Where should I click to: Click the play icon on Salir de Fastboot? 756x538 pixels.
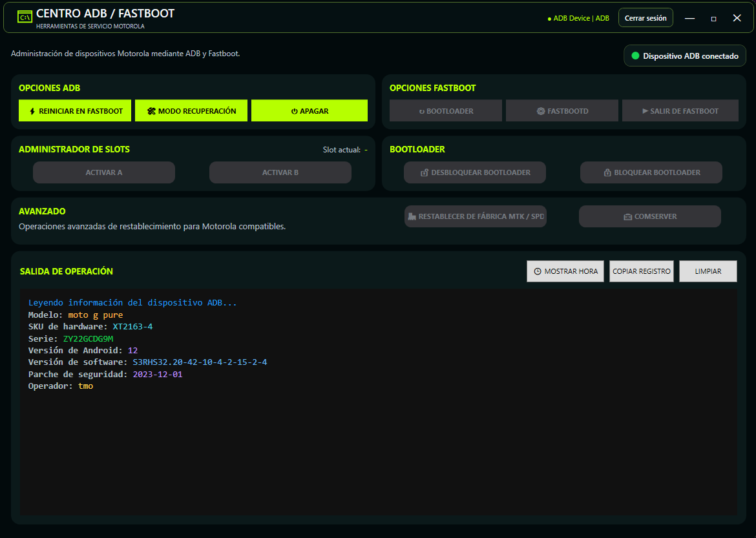pyautogui.click(x=645, y=111)
